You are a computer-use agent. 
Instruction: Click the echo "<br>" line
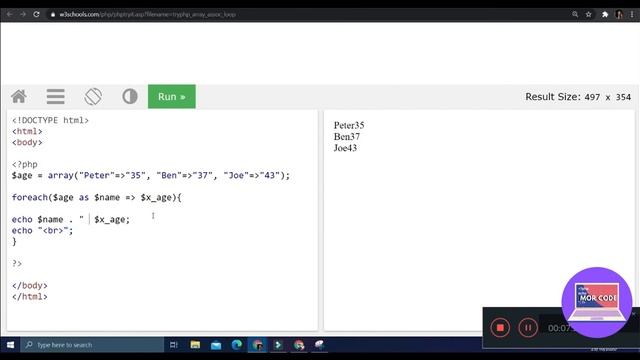click(x=42, y=231)
